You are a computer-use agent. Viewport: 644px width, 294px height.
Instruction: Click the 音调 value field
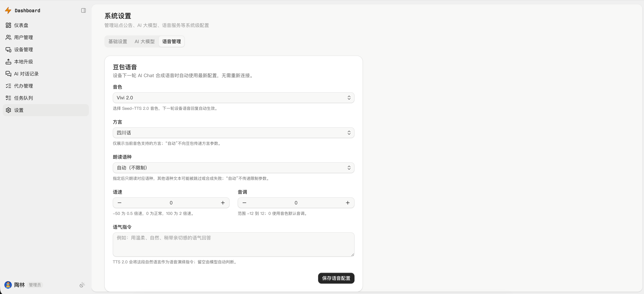296,203
